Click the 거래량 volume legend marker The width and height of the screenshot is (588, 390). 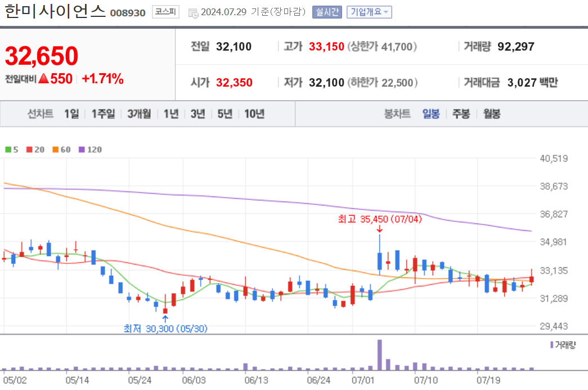(x=551, y=344)
